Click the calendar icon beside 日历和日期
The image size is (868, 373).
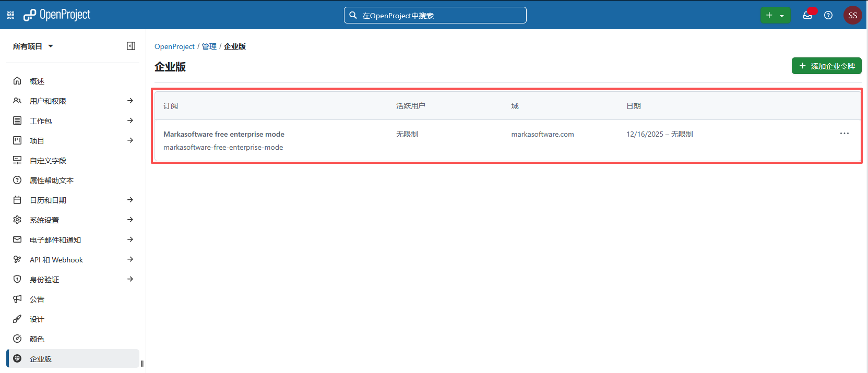(x=17, y=200)
